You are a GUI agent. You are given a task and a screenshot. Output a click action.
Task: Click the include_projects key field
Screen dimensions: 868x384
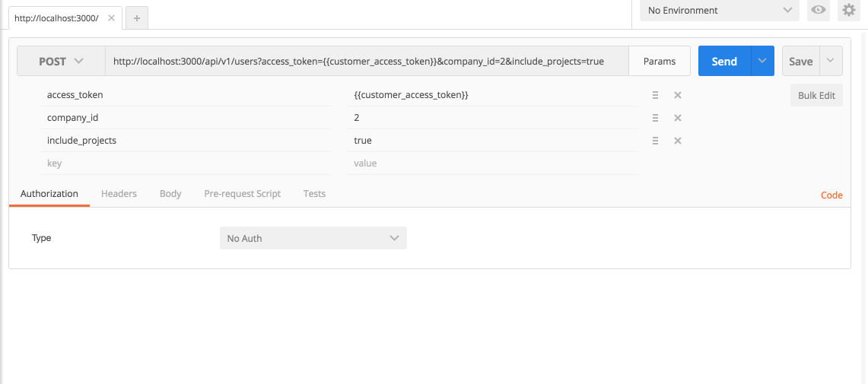[x=186, y=141]
